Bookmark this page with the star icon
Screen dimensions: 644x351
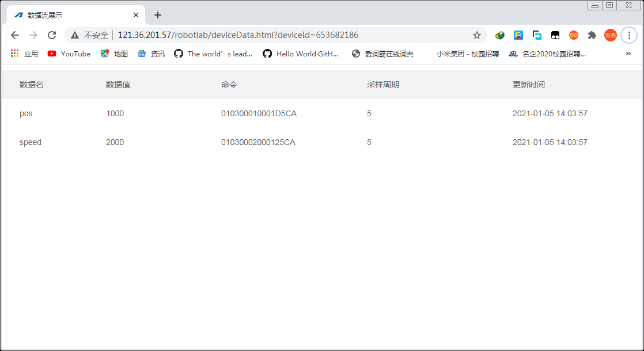[476, 35]
